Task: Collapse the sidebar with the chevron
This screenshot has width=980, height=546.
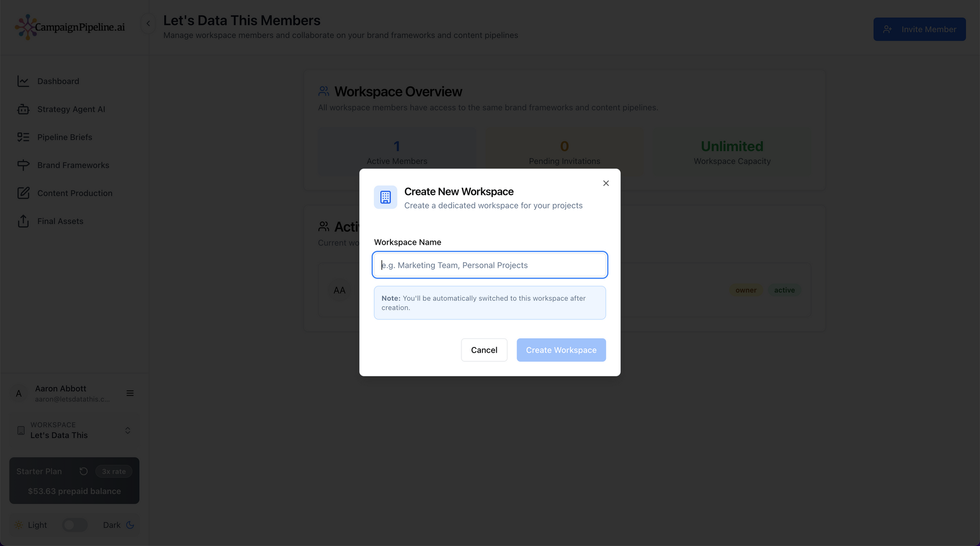Action: (148, 23)
